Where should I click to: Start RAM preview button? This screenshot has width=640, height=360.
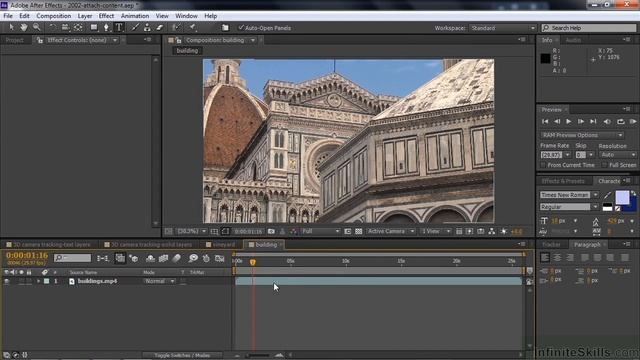click(633, 122)
